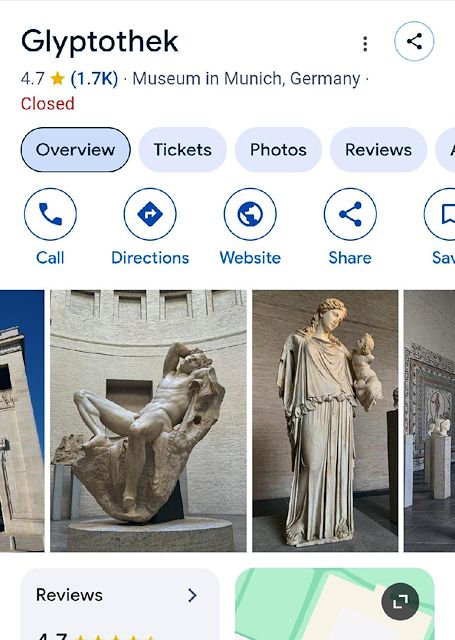Open the three-dot more options menu
The height and width of the screenshot is (640, 455).
click(365, 44)
